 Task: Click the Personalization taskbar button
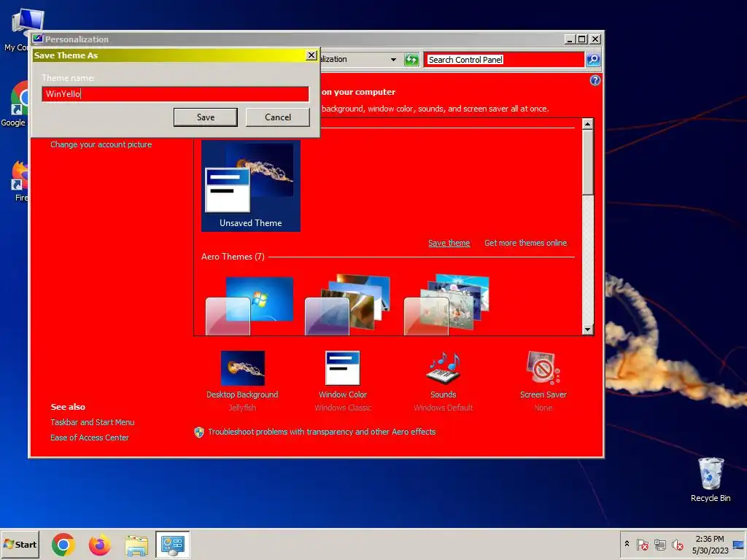click(x=172, y=544)
